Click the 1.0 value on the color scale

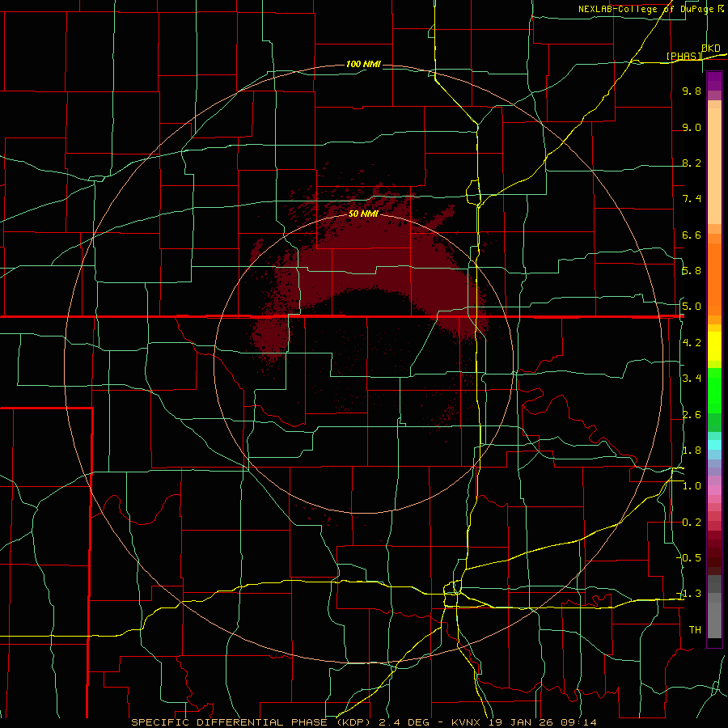tap(692, 486)
